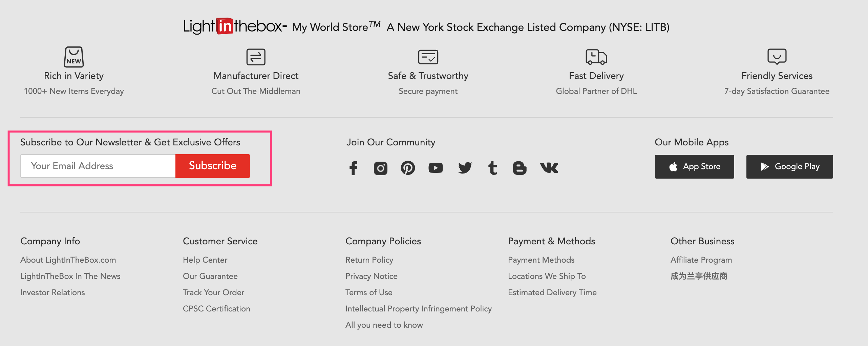Open the VK community icon
Image resolution: width=868 pixels, height=346 pixels.
click(549, 167)
